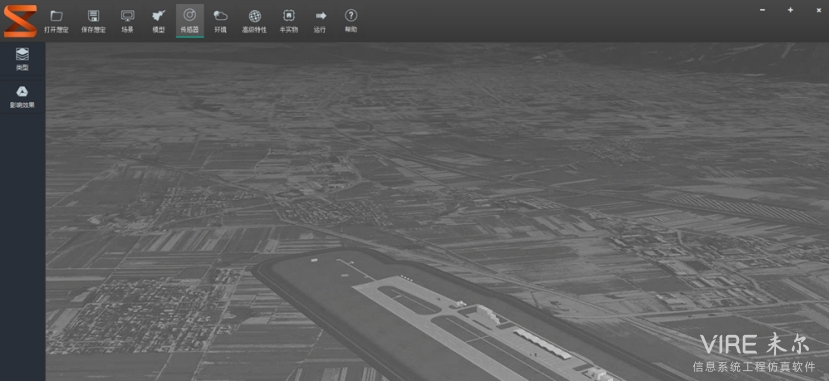Select the 模型 aircraft model icon

point(158,21)
